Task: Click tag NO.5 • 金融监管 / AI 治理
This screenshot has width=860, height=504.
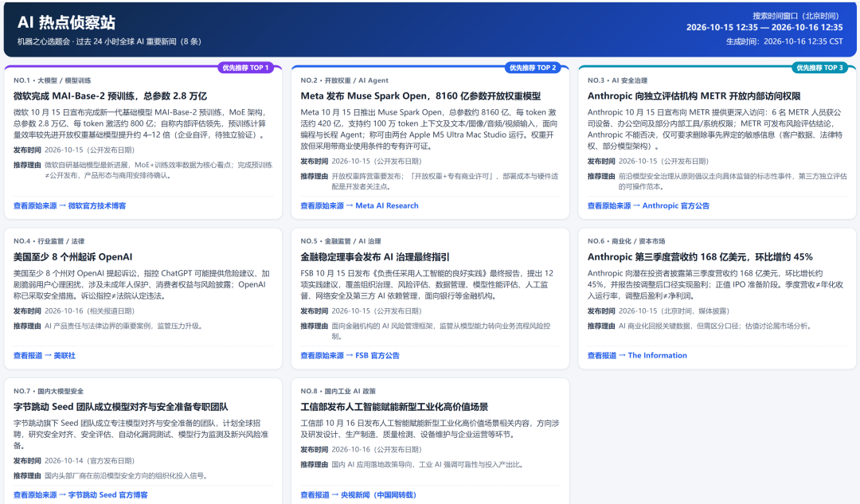Action: pos(341,241)
